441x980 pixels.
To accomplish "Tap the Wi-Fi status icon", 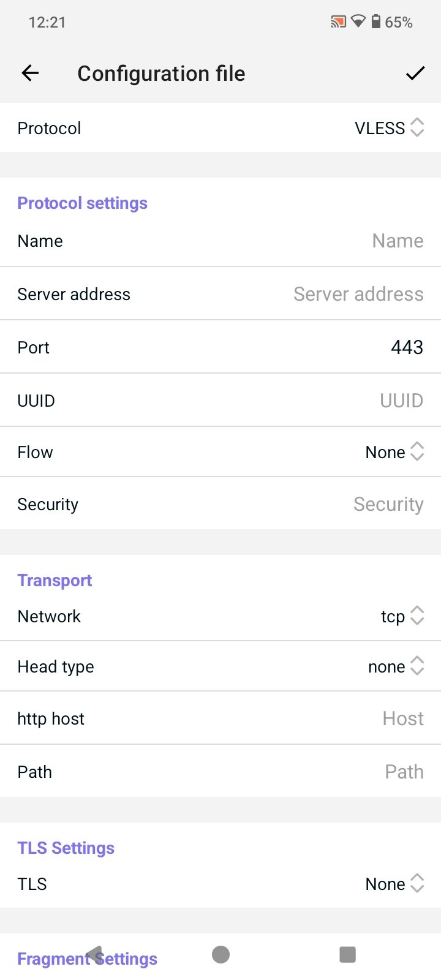I will (x=358, y=23).
